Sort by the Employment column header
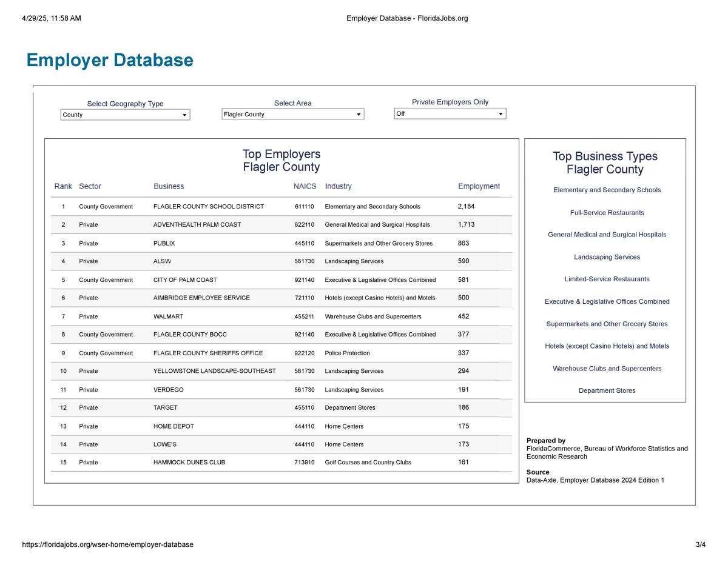 coord(479,186)
